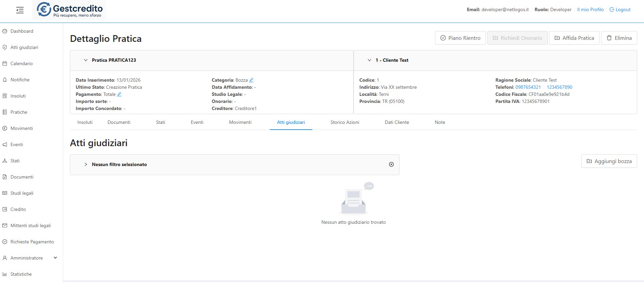Open Mittenti studi legali in sidebar
The height and width of the screenshot is (296, 644).
point(31,225)
